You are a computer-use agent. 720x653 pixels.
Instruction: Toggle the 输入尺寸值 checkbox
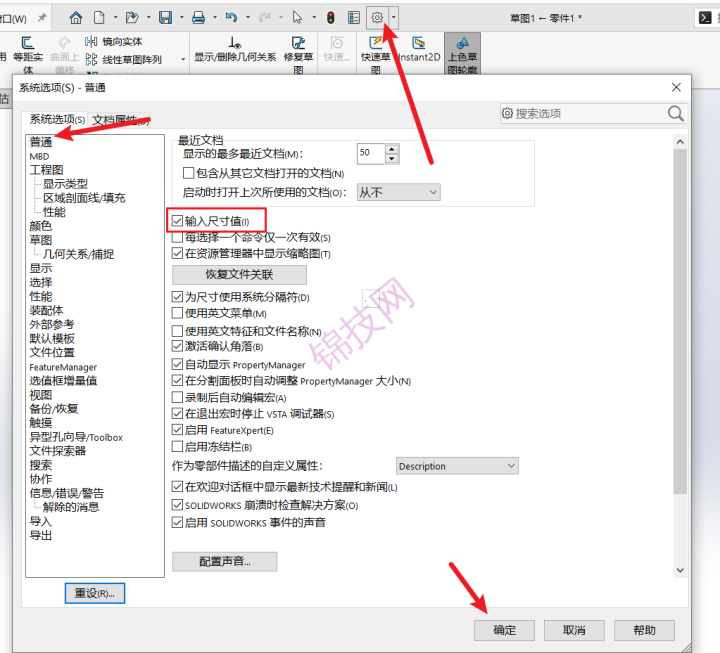(x=177, y=221)
